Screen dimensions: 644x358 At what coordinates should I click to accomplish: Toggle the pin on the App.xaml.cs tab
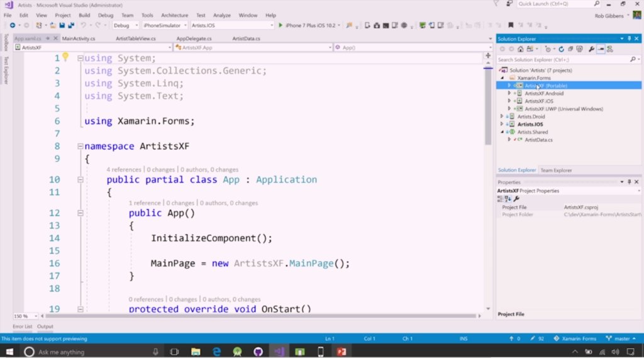pyautogui.click(x=48, y=38)
